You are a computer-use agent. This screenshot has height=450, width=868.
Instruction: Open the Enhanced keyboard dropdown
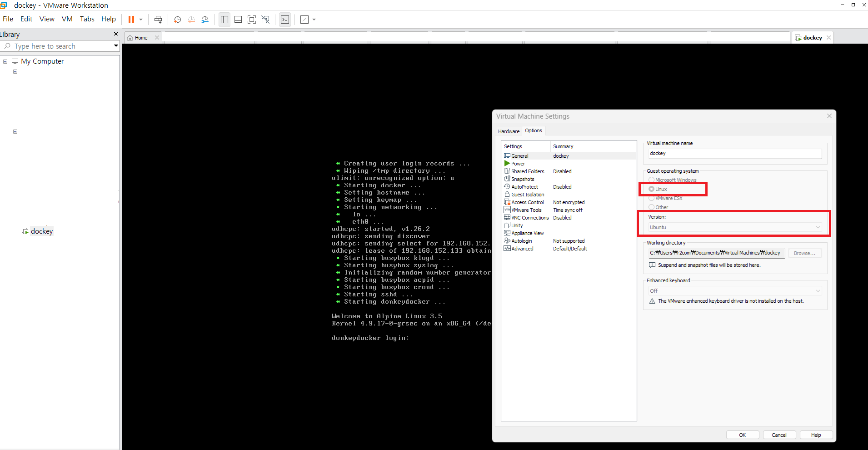point(735,291)
